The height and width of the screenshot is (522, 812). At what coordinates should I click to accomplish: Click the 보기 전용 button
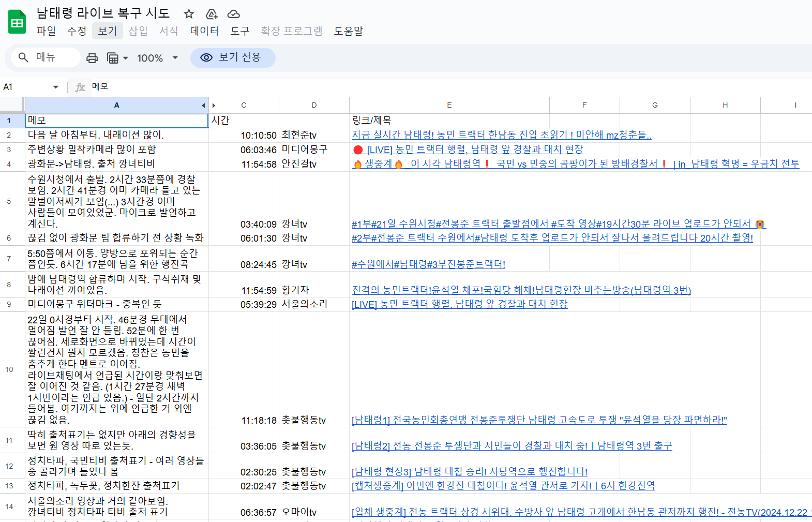(x=233, y=57)
